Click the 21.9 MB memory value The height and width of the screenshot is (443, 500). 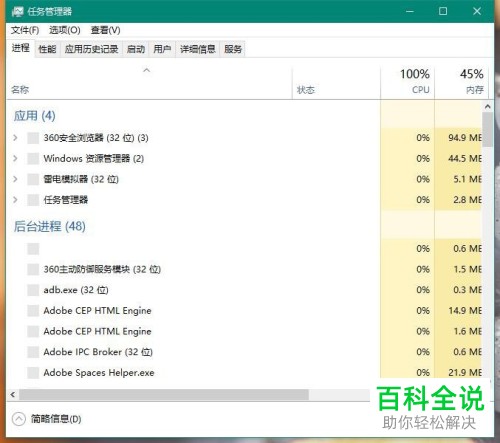pos(465,373)
